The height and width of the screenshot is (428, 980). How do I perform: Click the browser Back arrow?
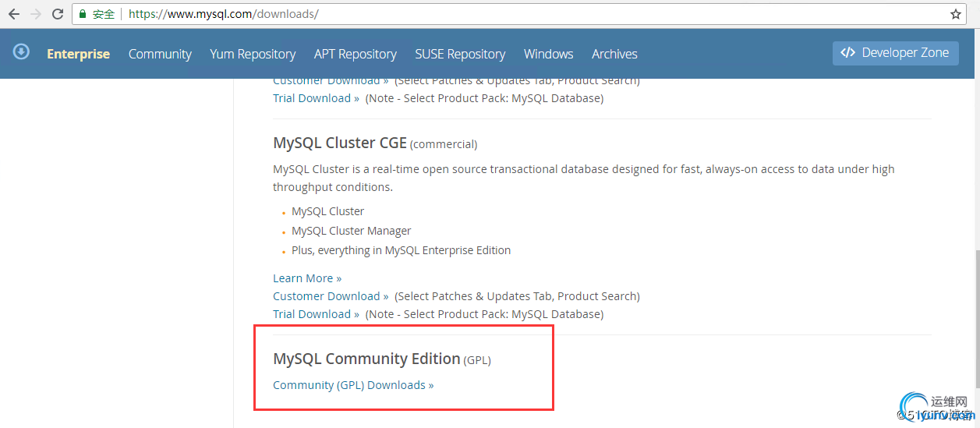pyautogui.click(x=14, y=14)
